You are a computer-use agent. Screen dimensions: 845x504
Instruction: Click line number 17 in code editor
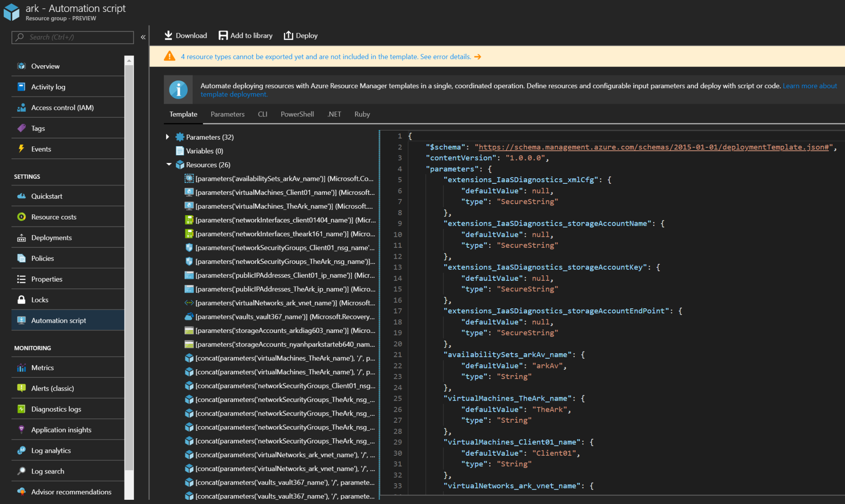[x=398, y=311]
